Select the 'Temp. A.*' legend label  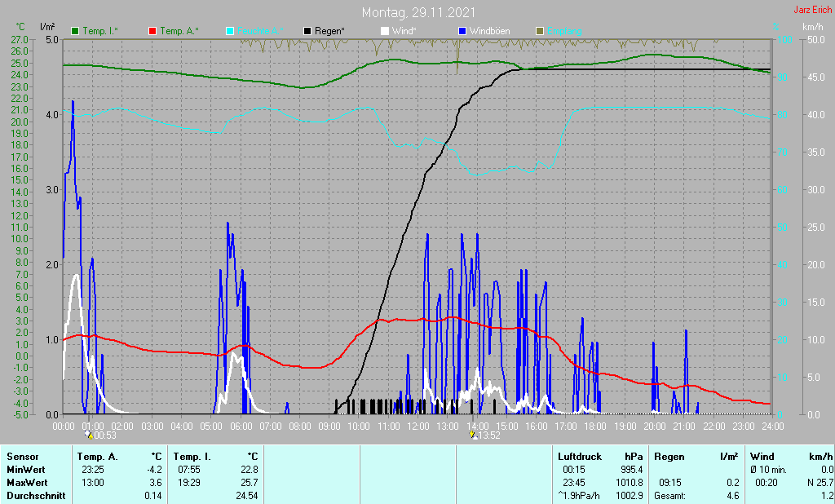179,31
